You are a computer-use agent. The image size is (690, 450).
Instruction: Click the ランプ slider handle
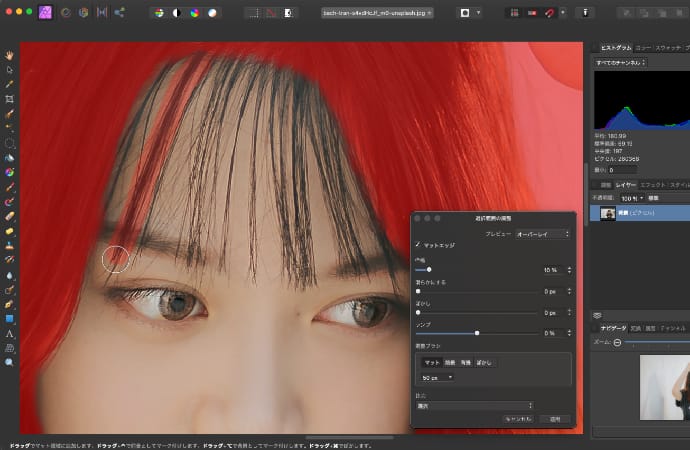(x=477, y=332)
